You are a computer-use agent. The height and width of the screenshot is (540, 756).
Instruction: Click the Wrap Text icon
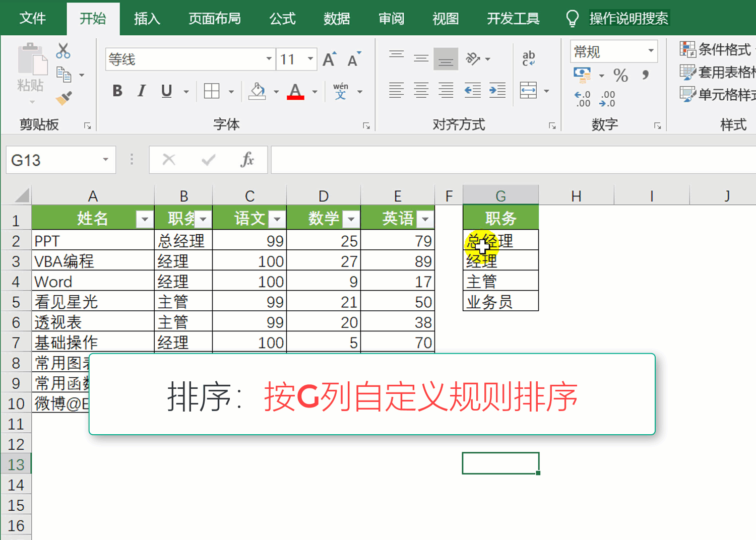528,58
